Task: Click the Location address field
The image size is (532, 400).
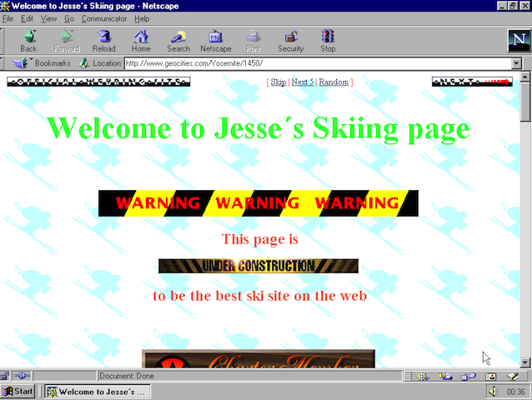Action: pyautogui.click(x=319, y=63)
